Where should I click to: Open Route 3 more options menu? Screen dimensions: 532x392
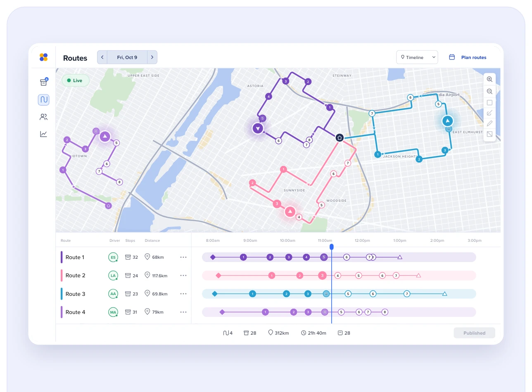[x=183, y=294]
